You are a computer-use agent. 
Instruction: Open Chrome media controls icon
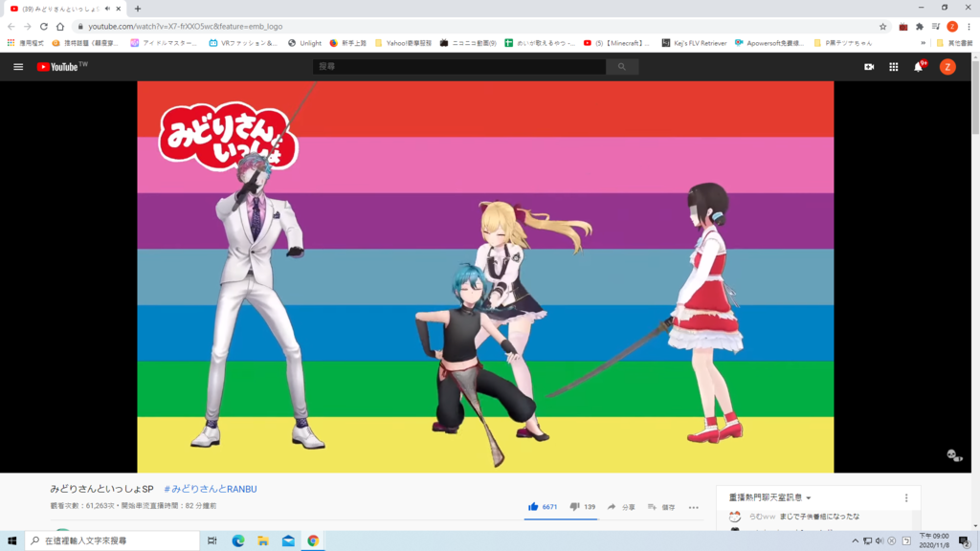pos(936,26)
